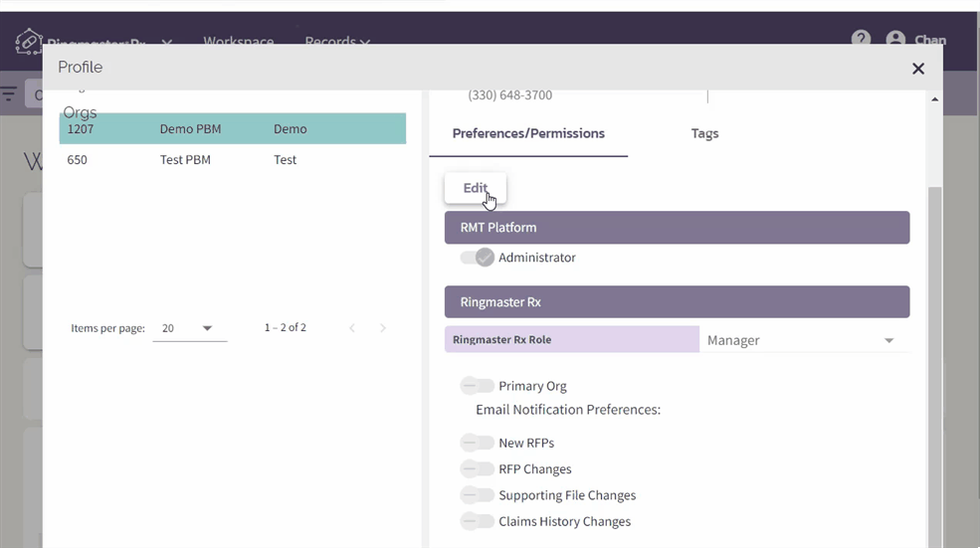Open the Items per page dropdown
The width and height of the screenshot is (980, 548).
point(189,328)
